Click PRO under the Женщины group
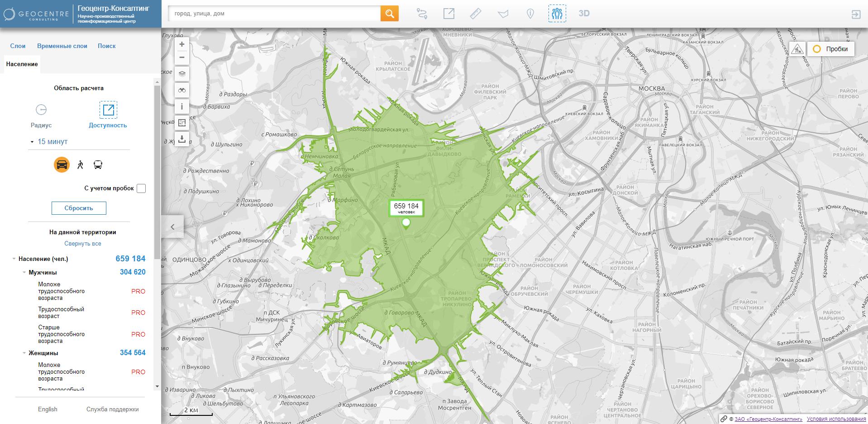The width and height of the screenshot is (868, 424). click(138, 372)
